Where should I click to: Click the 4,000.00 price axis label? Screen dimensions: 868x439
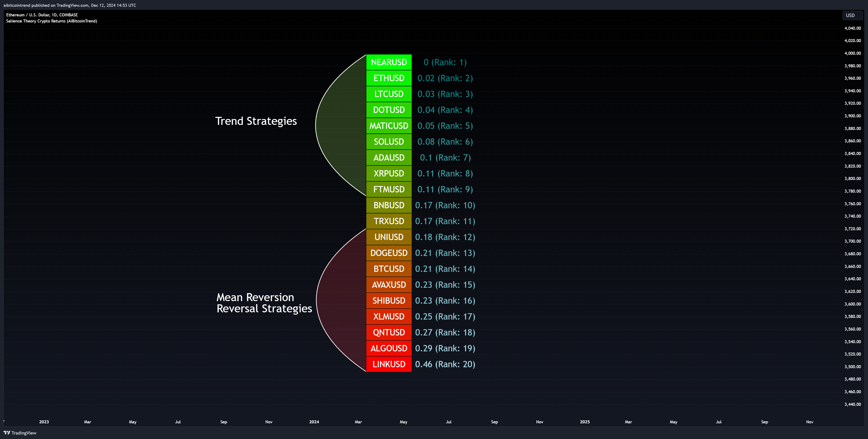pos(853,53)
